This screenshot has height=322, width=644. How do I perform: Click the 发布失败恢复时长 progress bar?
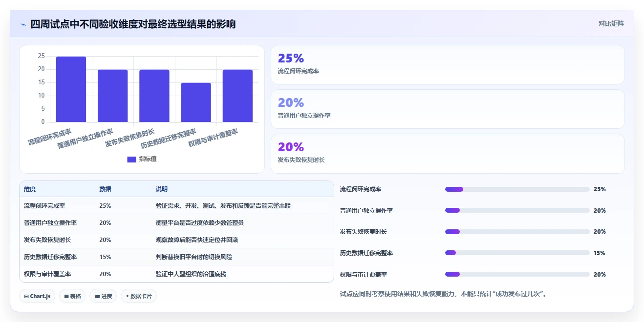[x=517, y=232]
